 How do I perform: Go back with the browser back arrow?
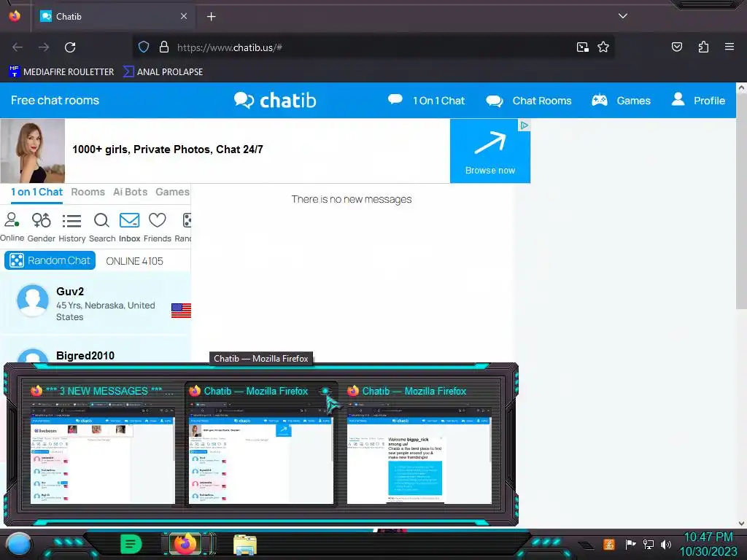click(18, 47)
